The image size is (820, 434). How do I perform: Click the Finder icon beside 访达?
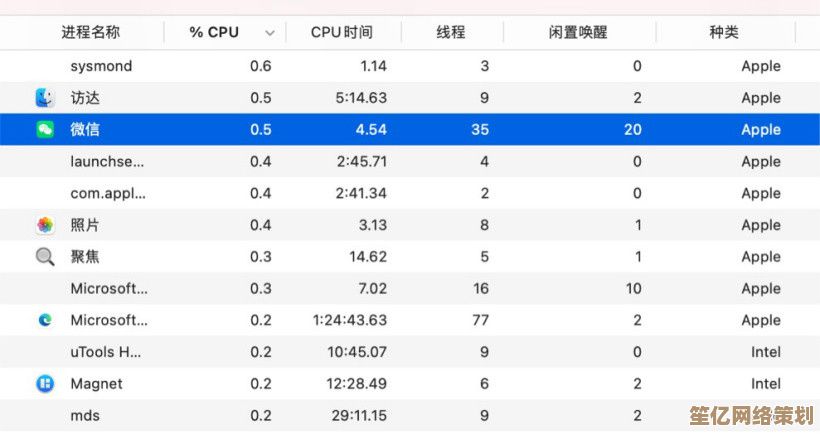(x=45, y=98)
